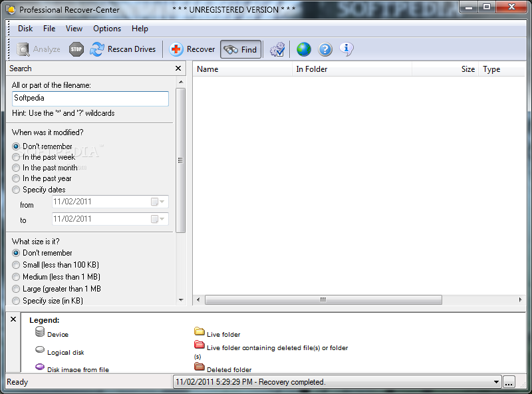Expand the status log message dropdown

[496, 382]
